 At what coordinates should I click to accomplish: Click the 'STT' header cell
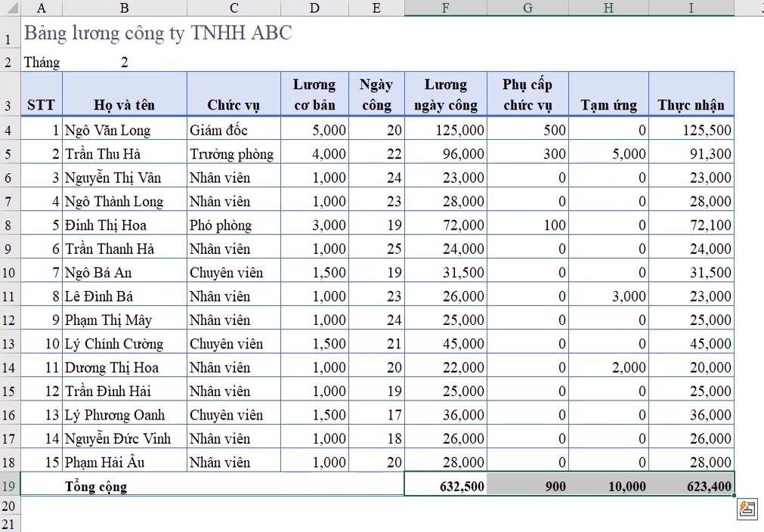click(x=42, y=94)
